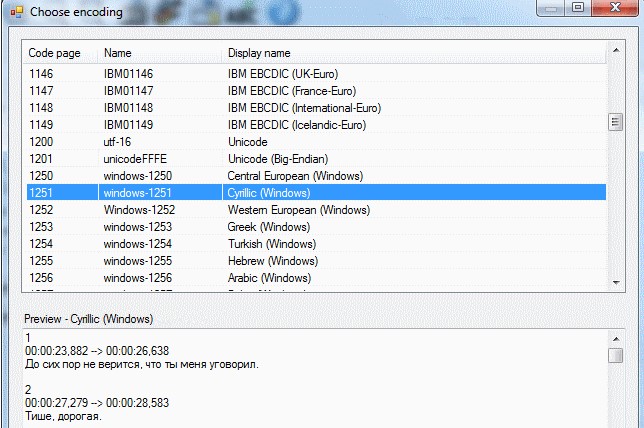This screenshot has height=428, width=644.
Task: Click the encoding list scroll down arrow
Action: tap(616, 282)
